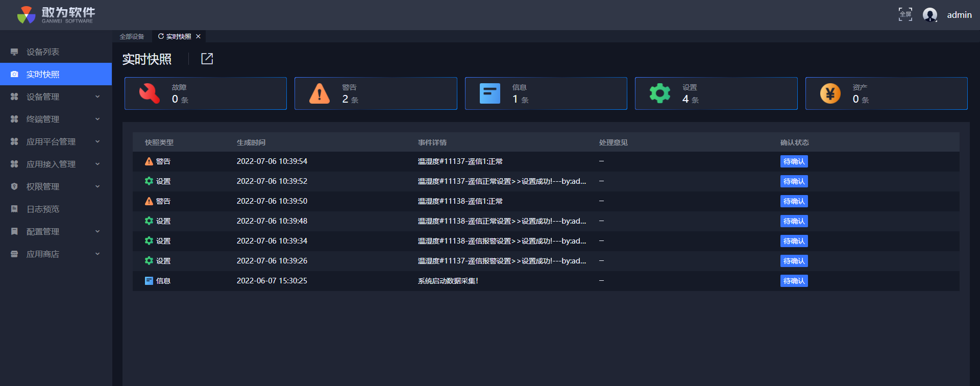
Task: Open the admin user avatar
Action: point(930,15)
